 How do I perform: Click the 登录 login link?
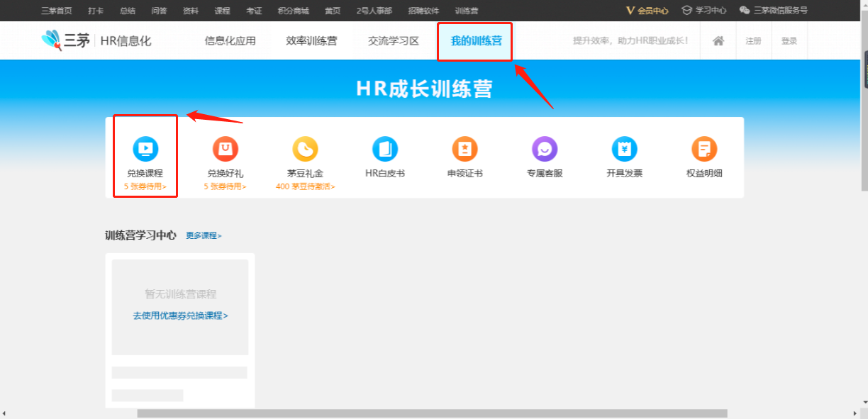coord(789,41)
